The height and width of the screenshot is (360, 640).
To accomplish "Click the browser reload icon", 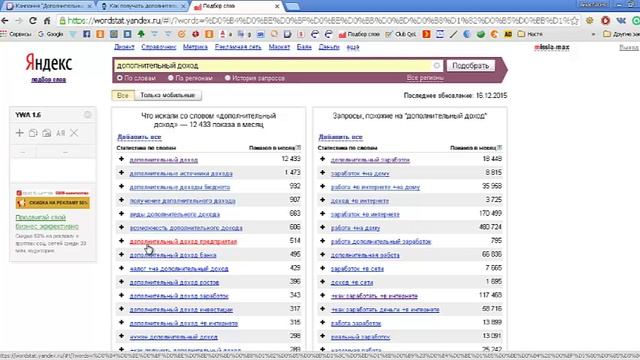I will pos(33,20).
